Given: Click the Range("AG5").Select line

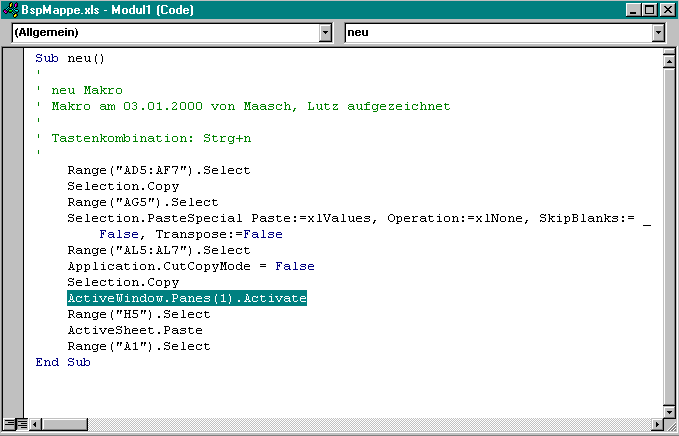Looking at the screenshot, I should pos(142,202).
